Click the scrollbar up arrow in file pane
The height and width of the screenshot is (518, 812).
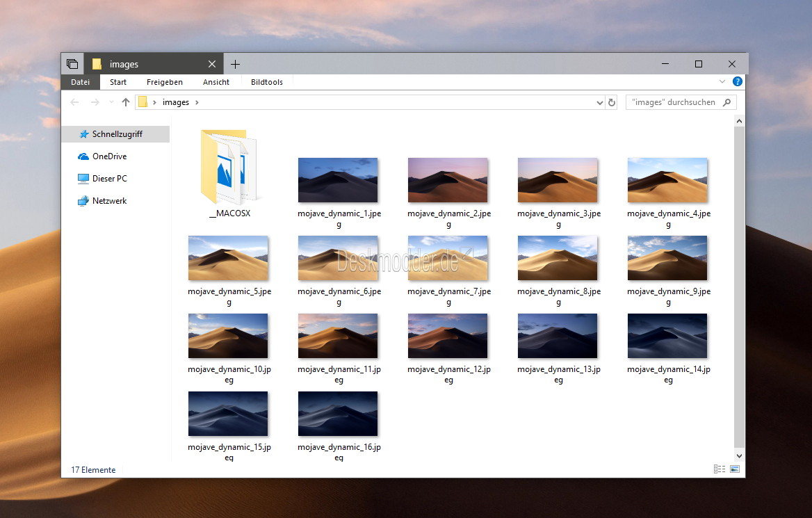(x=739, y=121)
